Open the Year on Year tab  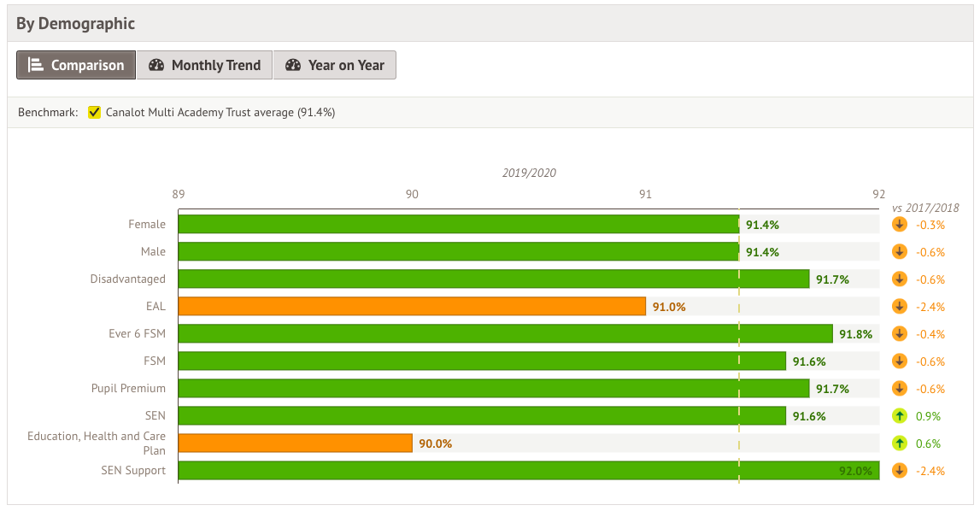(335, 66)
